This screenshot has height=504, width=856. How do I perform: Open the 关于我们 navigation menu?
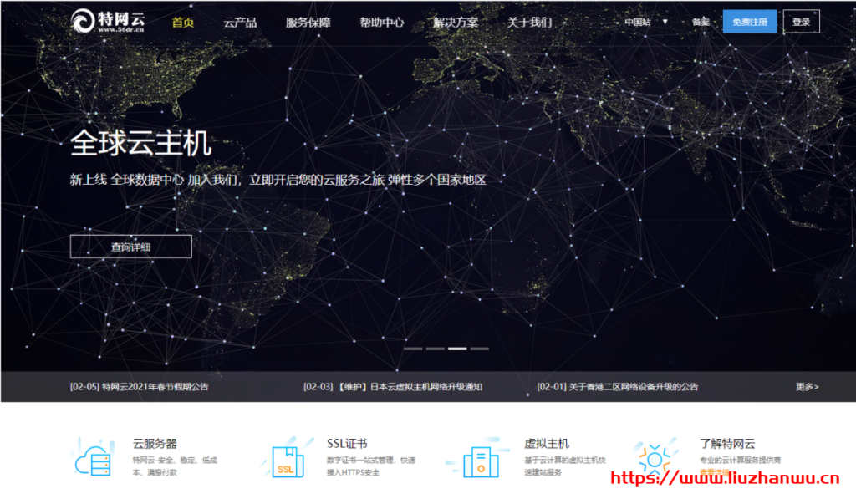(x=532, y=23)
